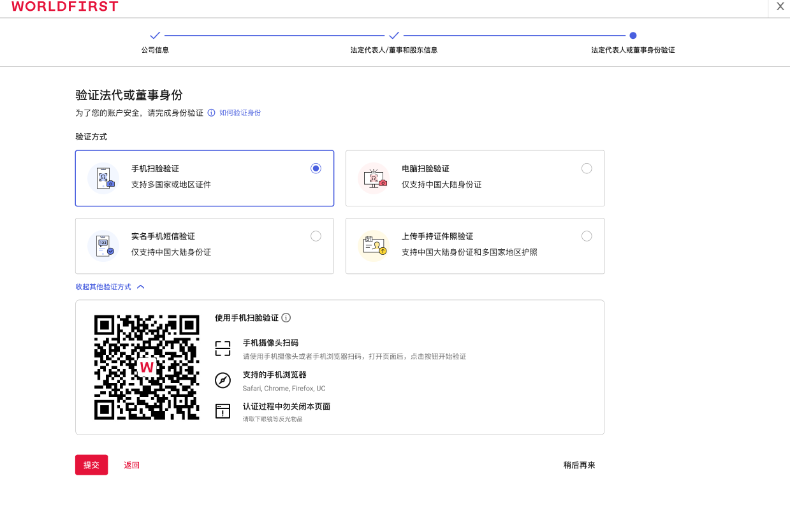Collapse 收起其他验证方式 section

(111, 287)
